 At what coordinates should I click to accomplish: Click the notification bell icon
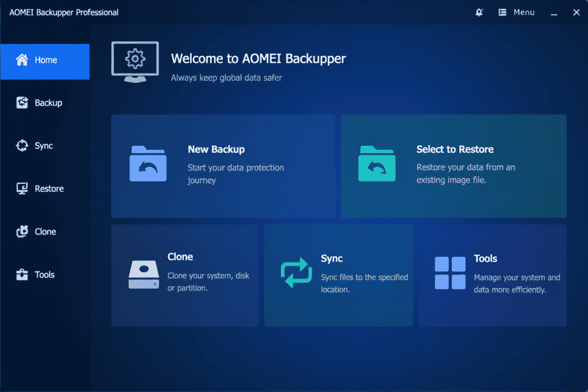[479, 12]
